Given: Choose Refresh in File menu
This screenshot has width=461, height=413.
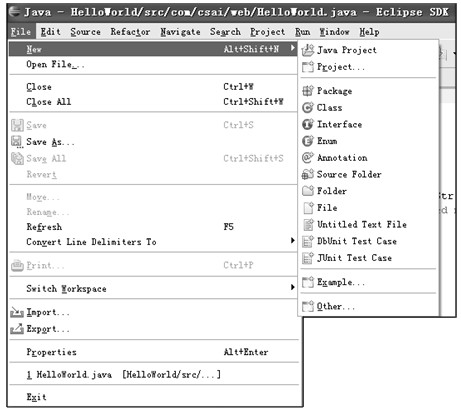Looking at the screenshot, I should point(153,227).
